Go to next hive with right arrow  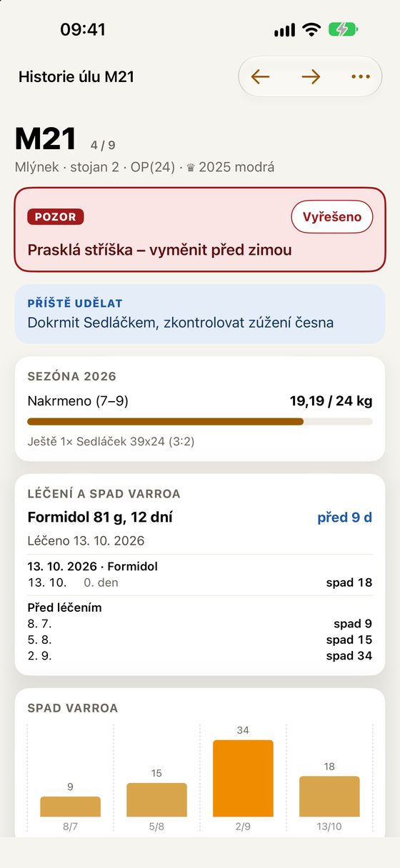coord(311,76)
